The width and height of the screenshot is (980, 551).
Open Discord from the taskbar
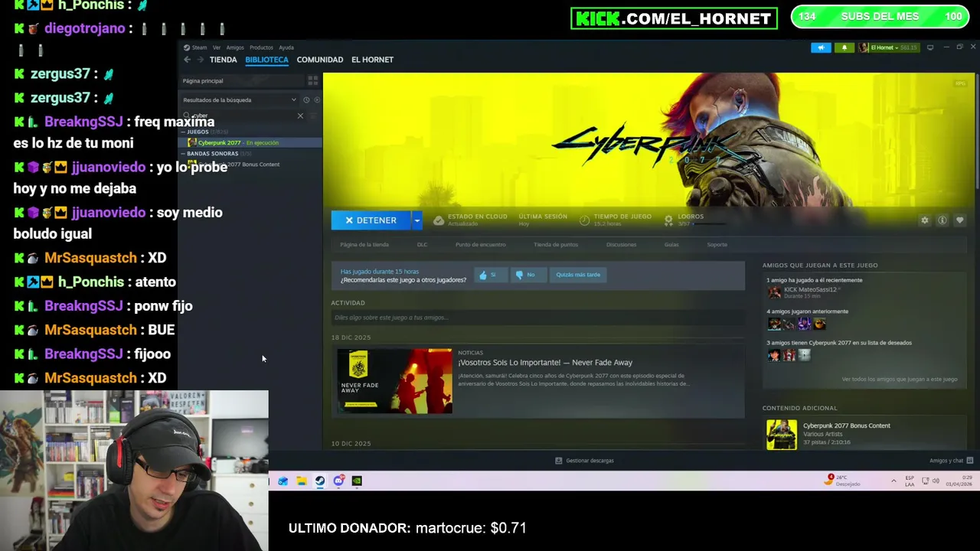tap(338, 481)
